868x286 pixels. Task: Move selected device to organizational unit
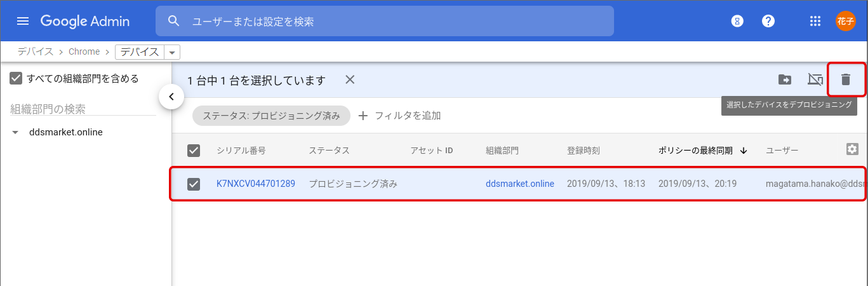point(785,79)
